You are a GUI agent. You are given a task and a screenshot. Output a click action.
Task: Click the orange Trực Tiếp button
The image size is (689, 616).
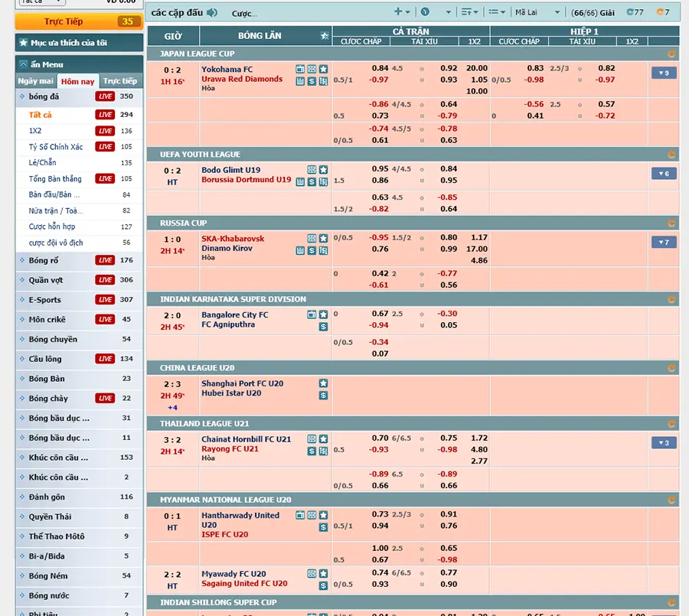(79, 21)
